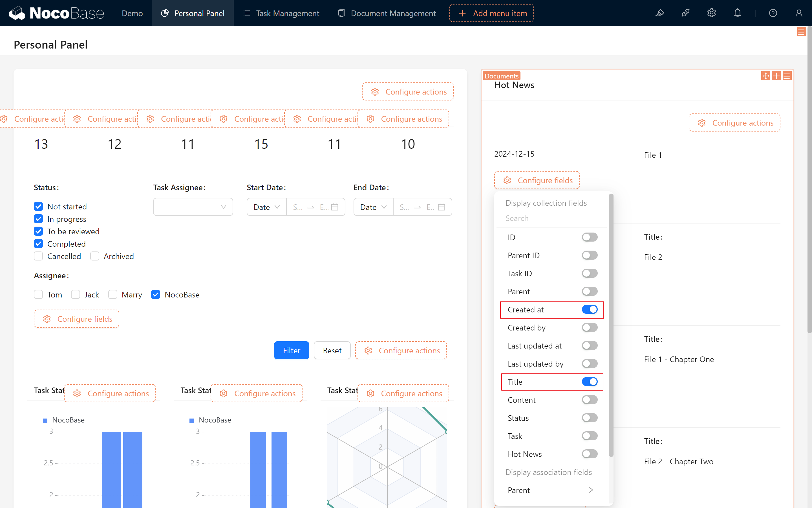Click 'File 1 - Chapter One' entry
812x508 pixels.
coord(679,359)
